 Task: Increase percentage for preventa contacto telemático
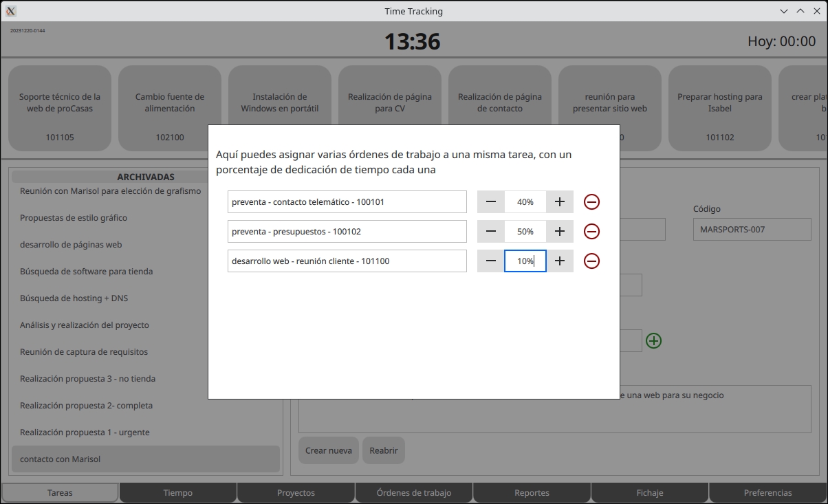(x=560, y=201)
